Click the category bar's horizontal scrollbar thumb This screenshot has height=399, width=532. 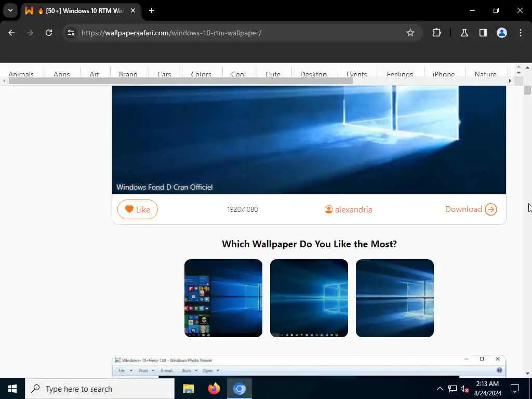[180, 81]
